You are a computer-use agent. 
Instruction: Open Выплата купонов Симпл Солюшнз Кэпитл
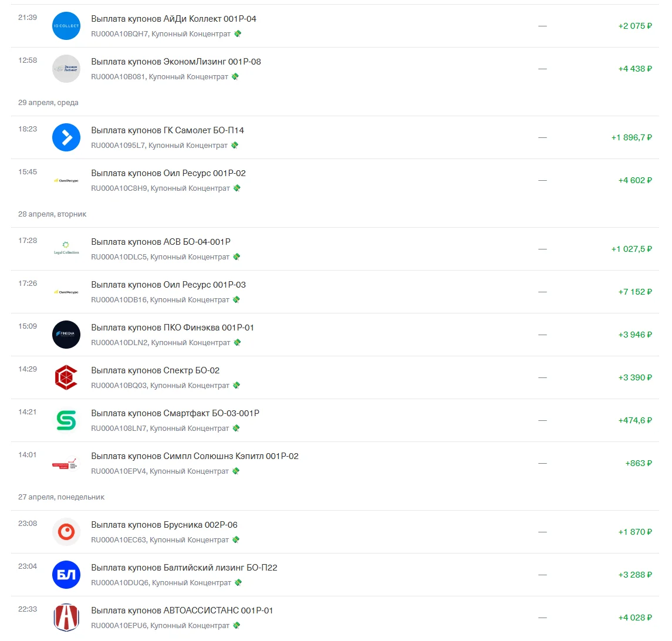195,456
